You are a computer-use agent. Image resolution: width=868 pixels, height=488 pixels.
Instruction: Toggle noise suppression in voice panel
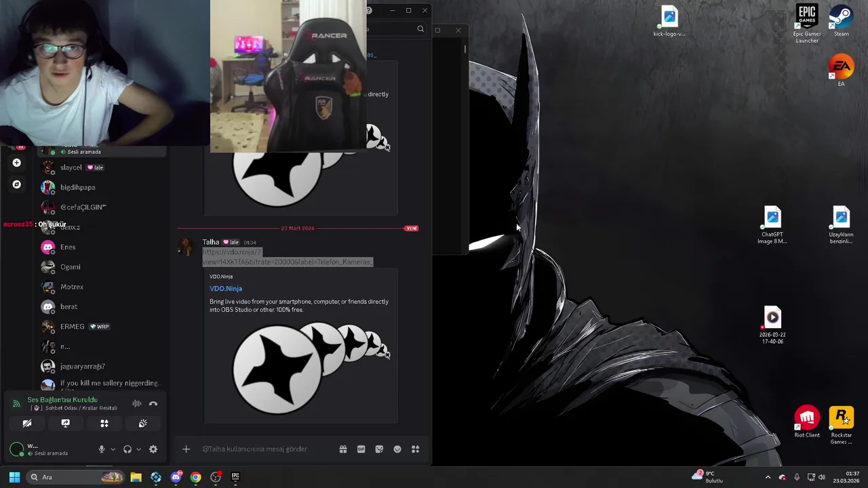(137, 404)
